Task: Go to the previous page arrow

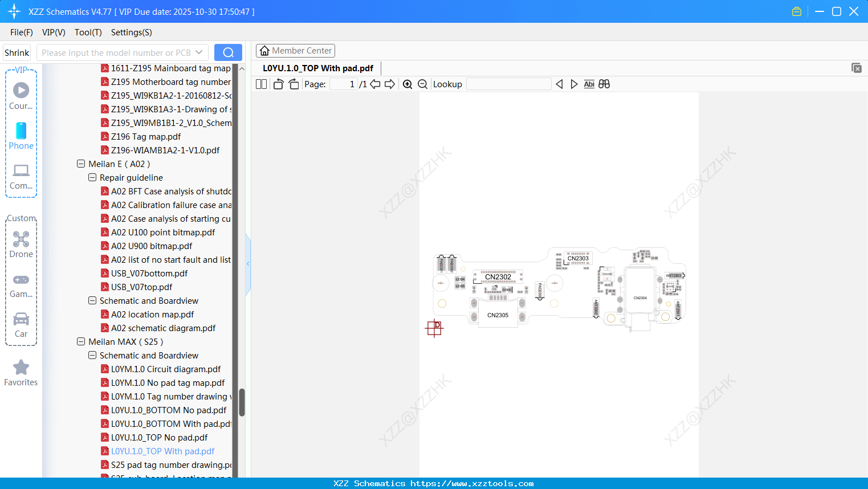Action: (375, 84)
